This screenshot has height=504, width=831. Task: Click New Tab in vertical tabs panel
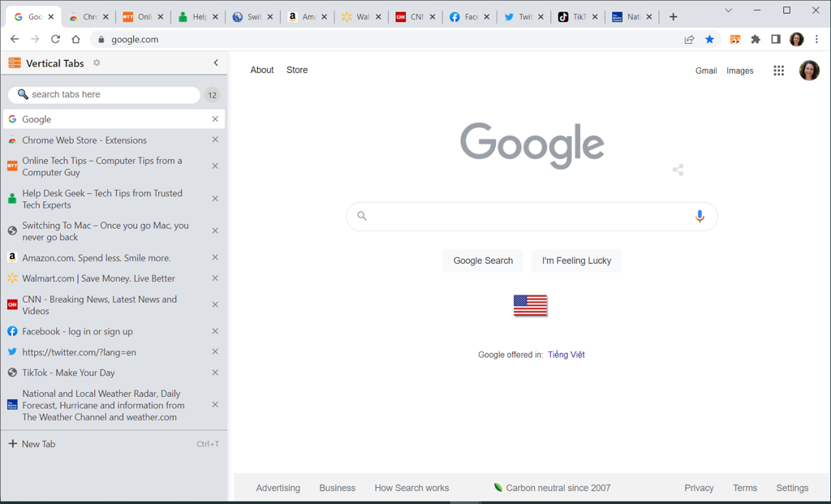(38, 444)
